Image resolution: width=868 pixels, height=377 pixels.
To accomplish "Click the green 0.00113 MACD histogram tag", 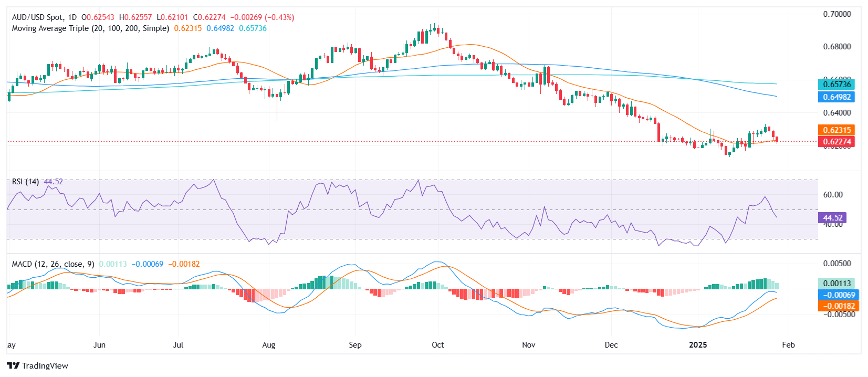I will click(836, 284).
